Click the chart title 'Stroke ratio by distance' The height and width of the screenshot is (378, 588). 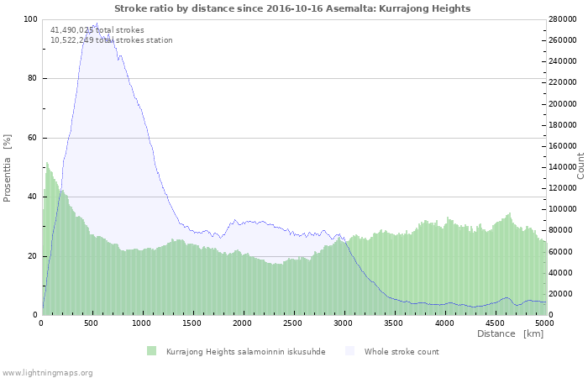click(292, 8)
